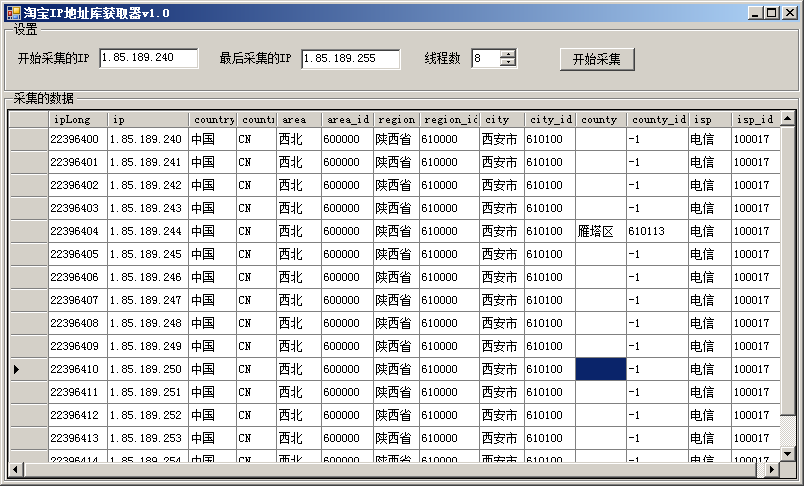Select the cell 22396411
Screen dimensions: 804x486
[x=78, y=392]
